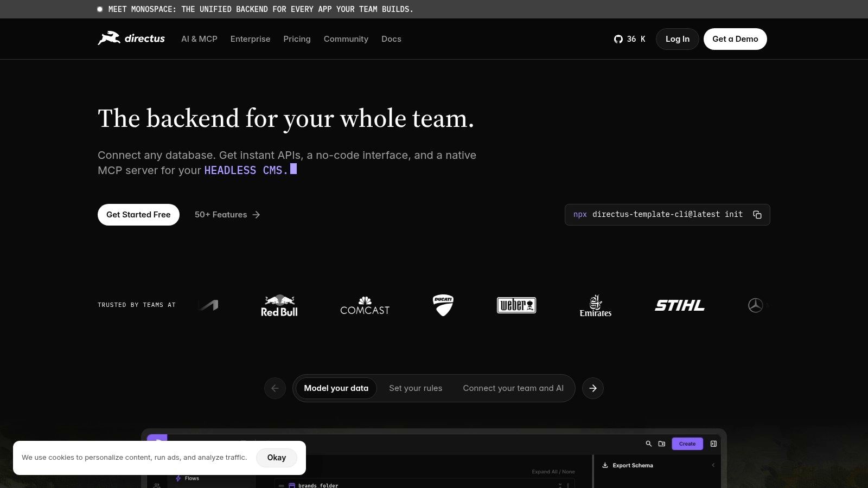Click the Export Schema label
This screenshot has height=488, width=868.
pos(633,465)
